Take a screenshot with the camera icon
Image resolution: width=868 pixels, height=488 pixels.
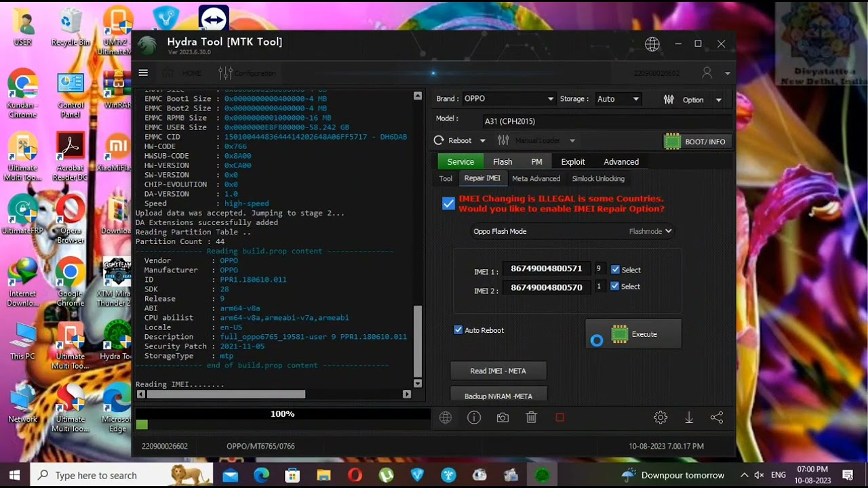click(502, 418)
